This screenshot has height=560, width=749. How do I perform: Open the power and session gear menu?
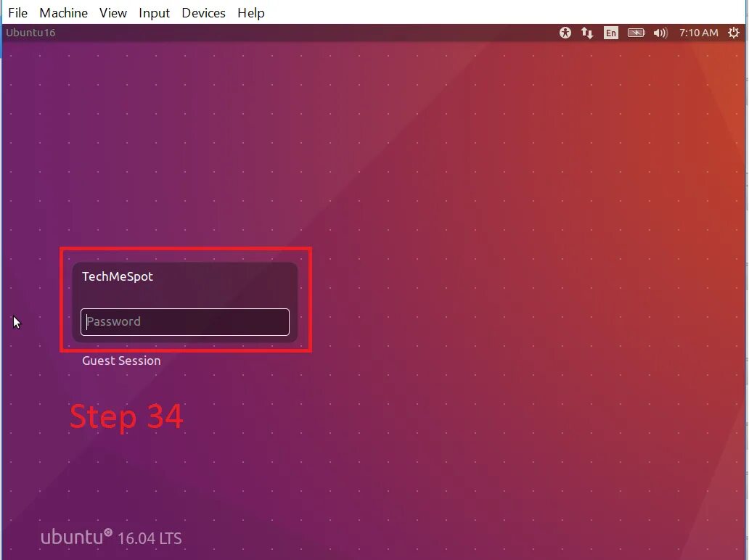click(733, 33)
